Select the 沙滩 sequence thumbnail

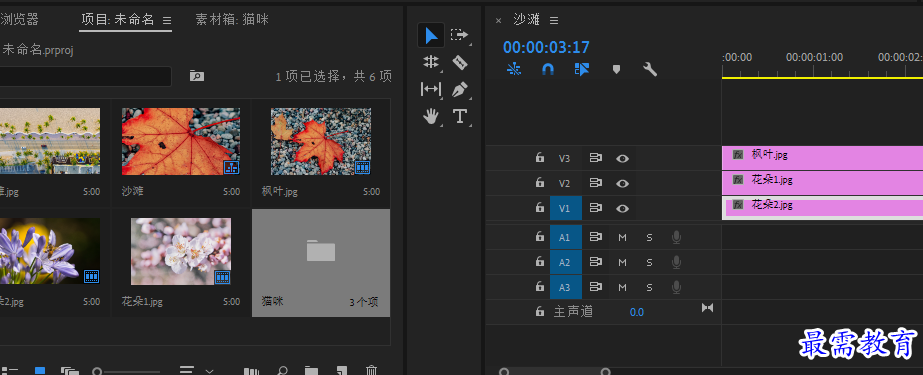coord(181,141)
